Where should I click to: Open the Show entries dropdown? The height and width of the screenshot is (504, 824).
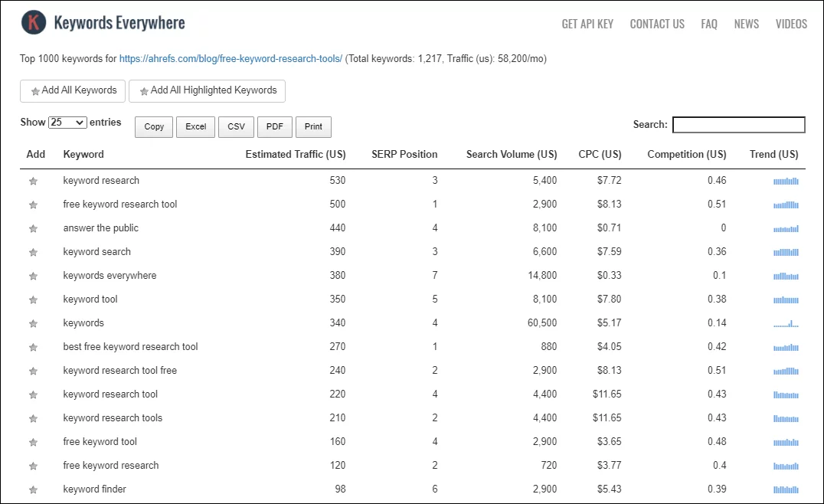tap(67, 122)
